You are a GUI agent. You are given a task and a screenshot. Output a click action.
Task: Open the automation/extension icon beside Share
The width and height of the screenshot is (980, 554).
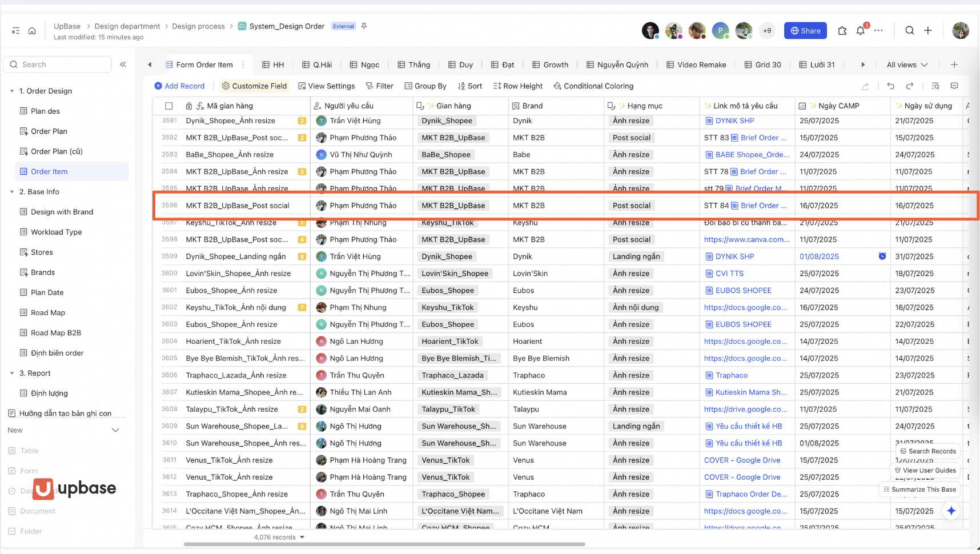pyautogui.click(x=842, y=31)
